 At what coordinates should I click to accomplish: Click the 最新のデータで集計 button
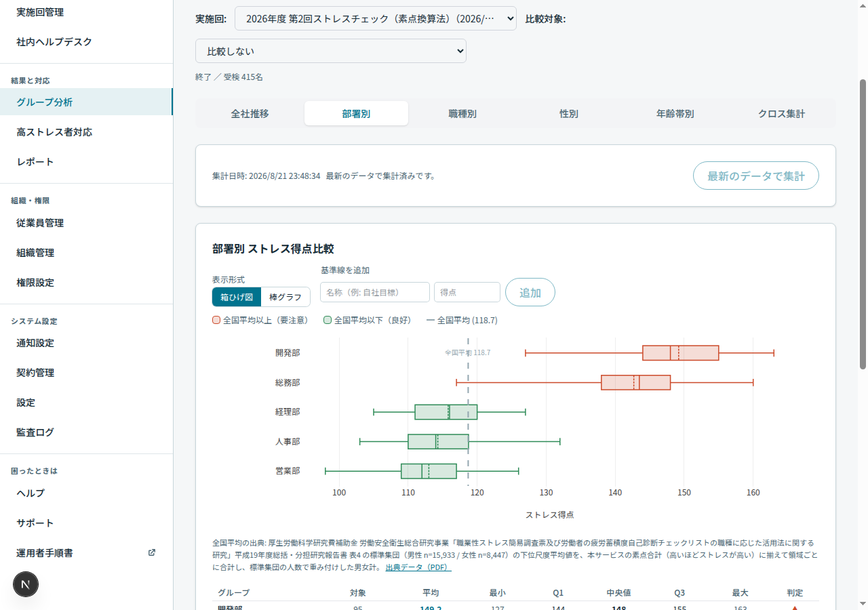[756, 176]
